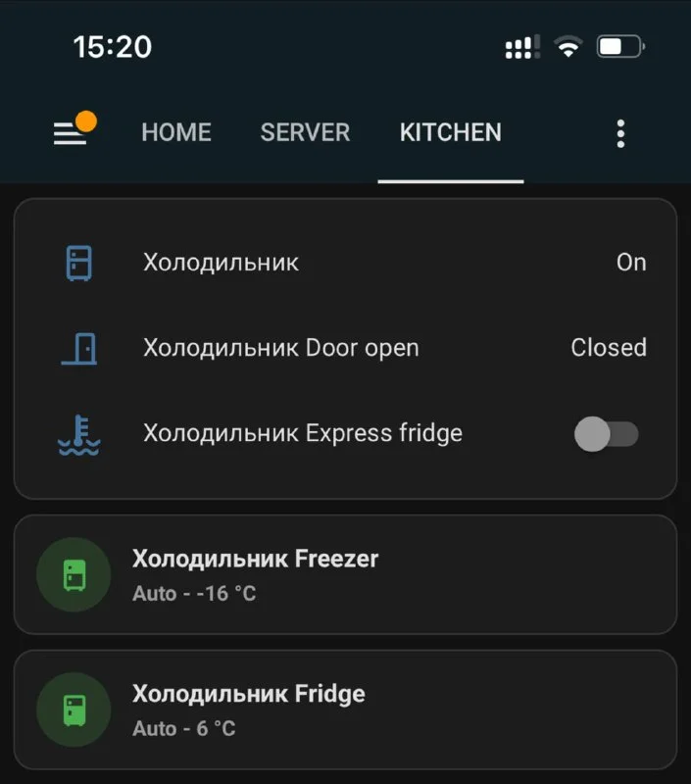
Task: Tap the battery indicator in status bar
Action: pos(620,47)
